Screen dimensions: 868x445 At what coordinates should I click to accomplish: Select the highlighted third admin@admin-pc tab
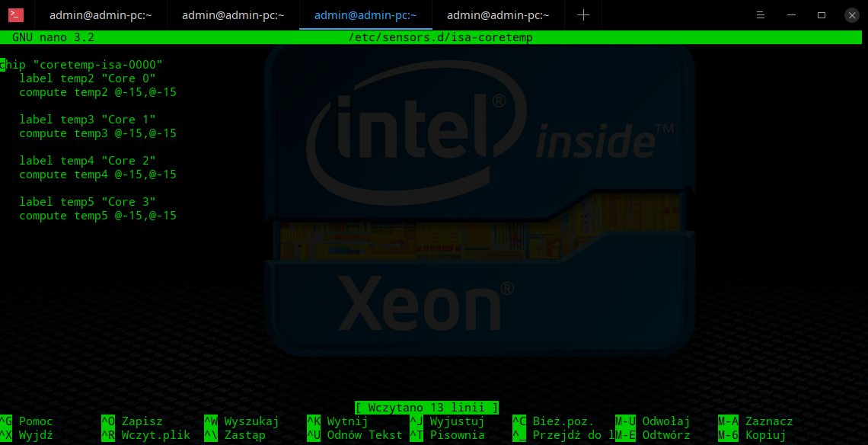point(365,14)
